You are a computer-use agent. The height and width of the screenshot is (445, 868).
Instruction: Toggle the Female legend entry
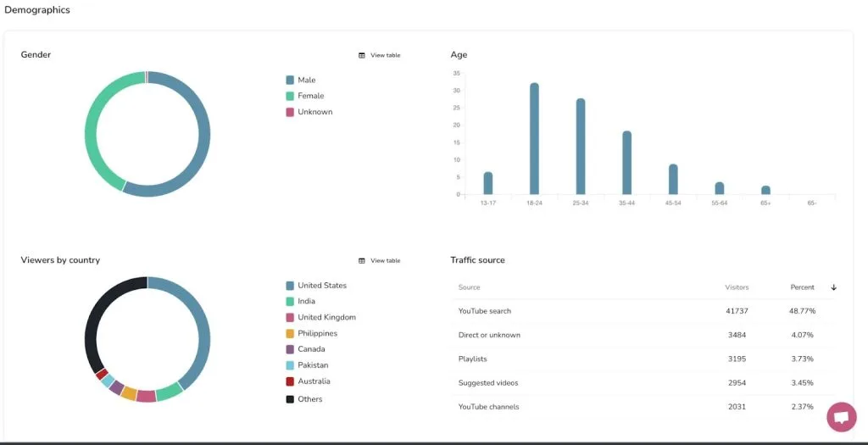point(304,96)
